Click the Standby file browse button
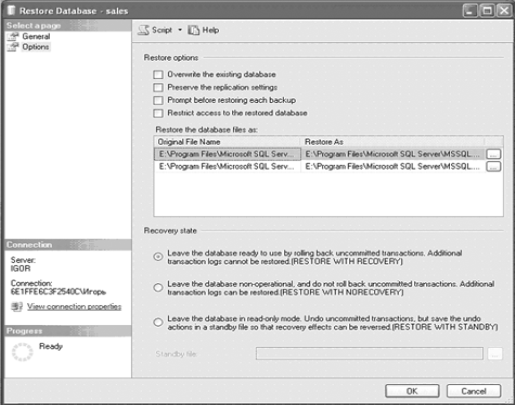The width and height of the screenshot is (516, 406). (495, 354)
